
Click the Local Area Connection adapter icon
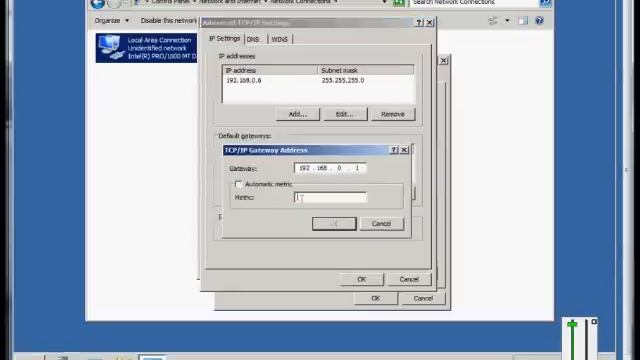coord(111,47)
